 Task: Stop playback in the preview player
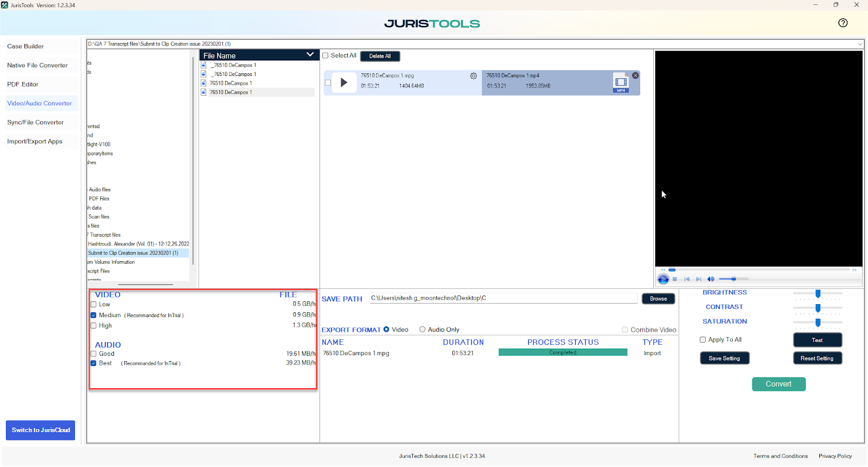point(675,279)
